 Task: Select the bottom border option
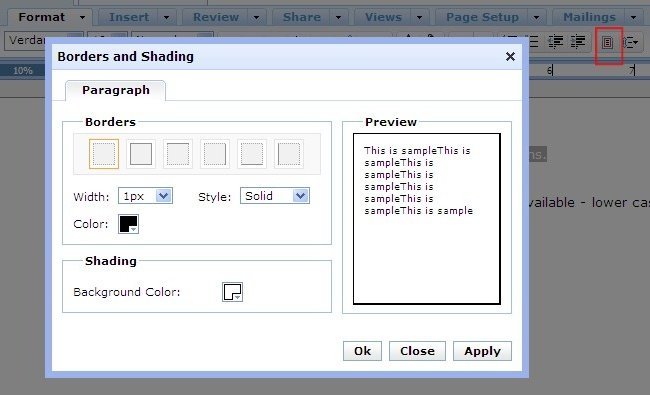point(252,154)
